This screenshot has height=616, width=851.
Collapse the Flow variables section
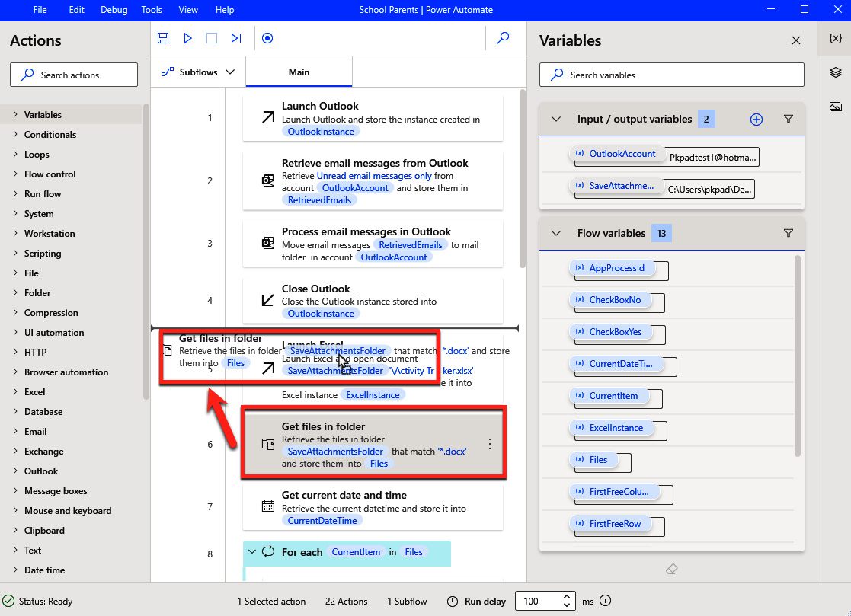click(x=555, y=233)
